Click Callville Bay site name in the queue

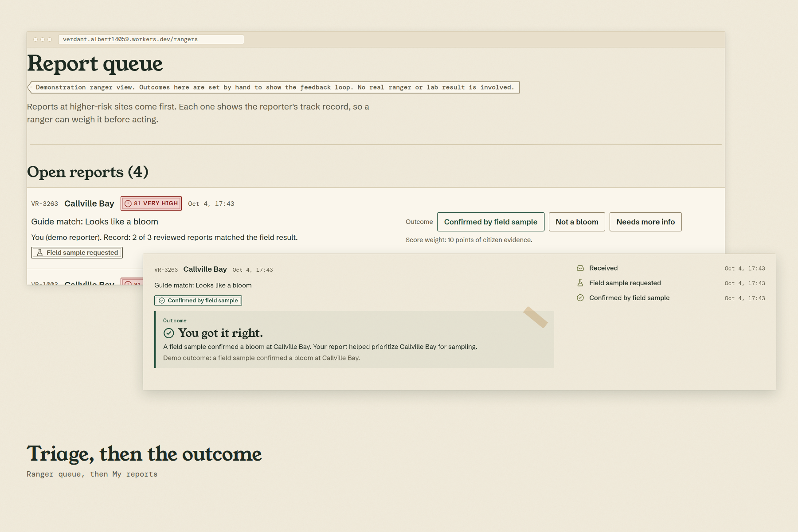(x=89, y=203)
